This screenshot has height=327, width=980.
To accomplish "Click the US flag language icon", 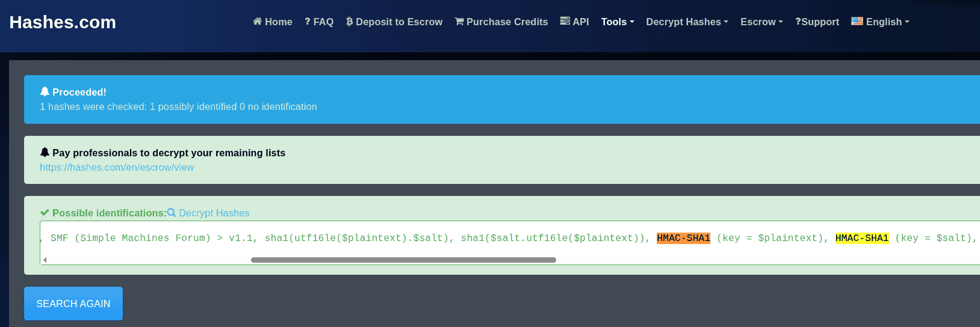I will pos(857,21).
